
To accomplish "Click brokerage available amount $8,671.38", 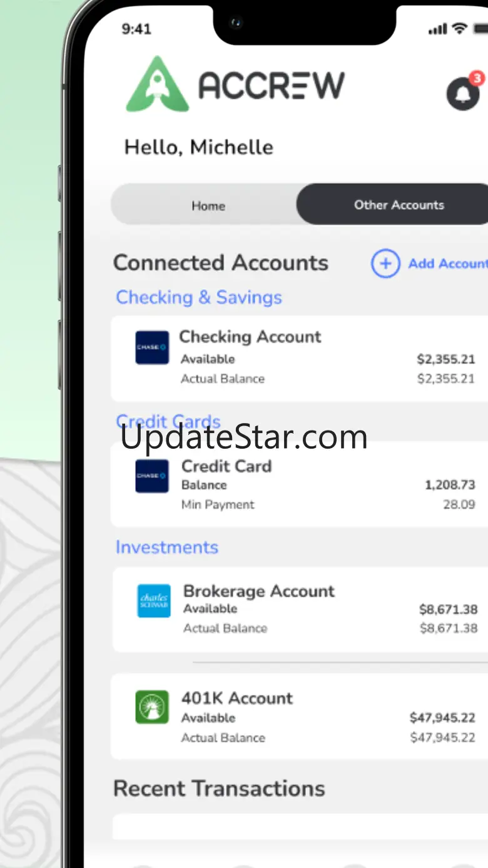I will (x=448, y=609).
